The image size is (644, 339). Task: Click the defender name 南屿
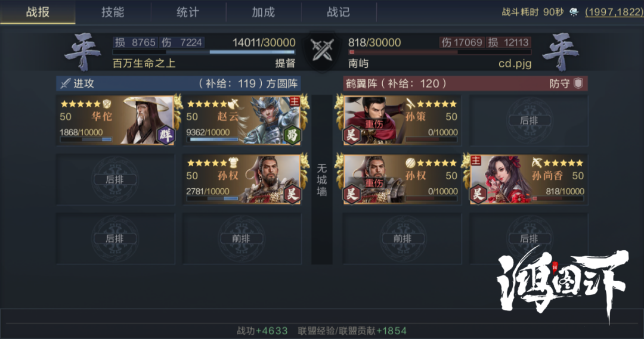pyautogui.click(x=358, y=63)
